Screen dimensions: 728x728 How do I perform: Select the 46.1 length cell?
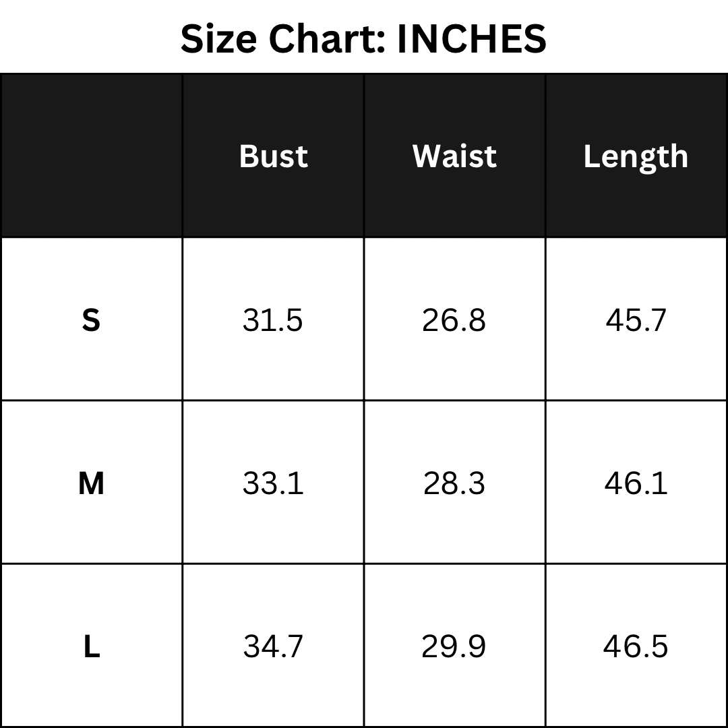click(636, 483)
